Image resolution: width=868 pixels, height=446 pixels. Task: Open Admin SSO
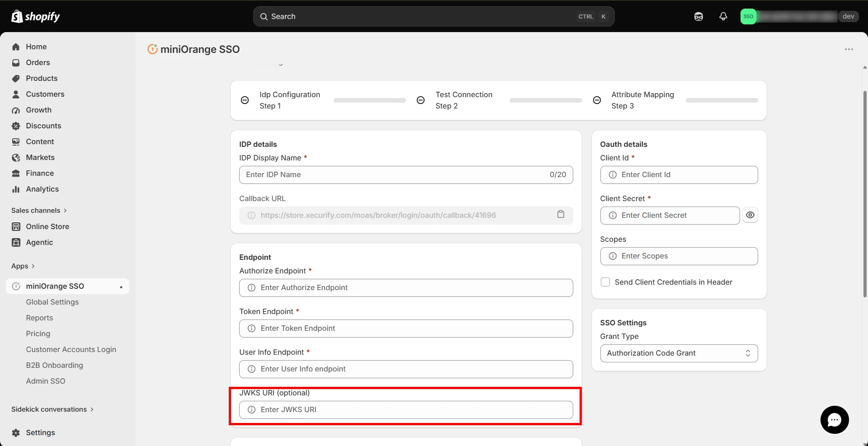tap(46, 381)
